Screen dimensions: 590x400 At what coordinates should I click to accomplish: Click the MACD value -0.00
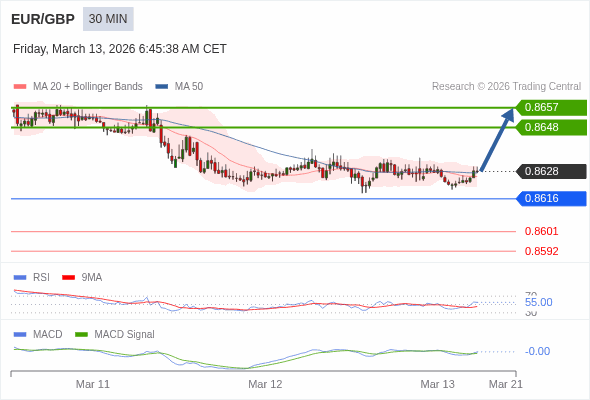tap(537, 351)
